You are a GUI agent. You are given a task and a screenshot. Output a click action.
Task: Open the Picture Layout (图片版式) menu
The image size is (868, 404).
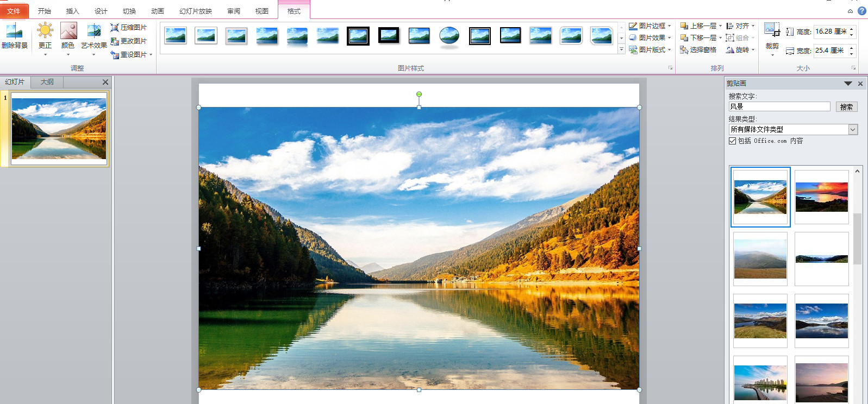(650, 49)
